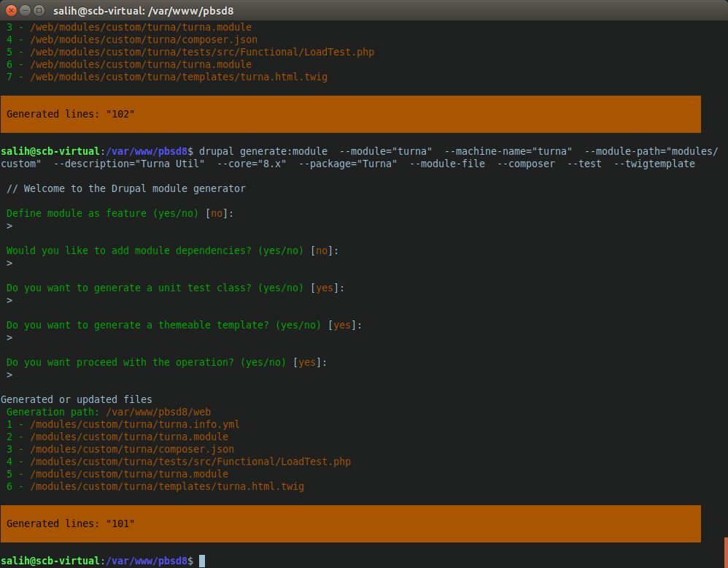Click the 'add module dependencies' question line

(172, 250)
